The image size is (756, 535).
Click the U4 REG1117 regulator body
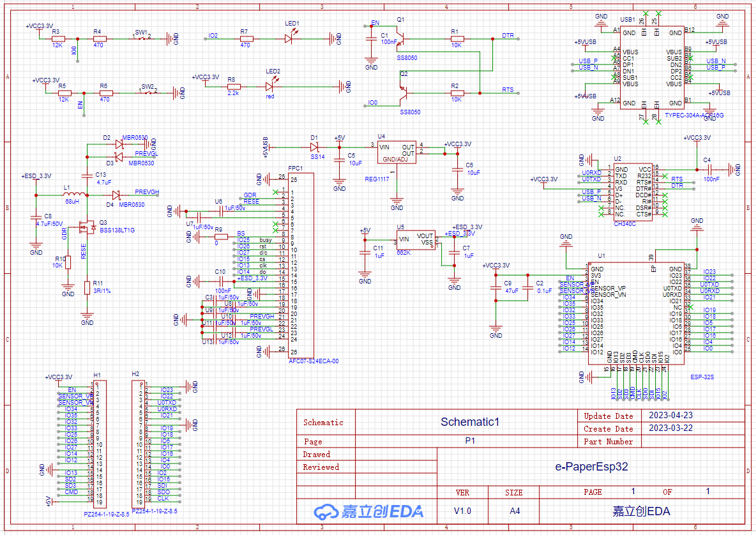[x=397, y=153]
